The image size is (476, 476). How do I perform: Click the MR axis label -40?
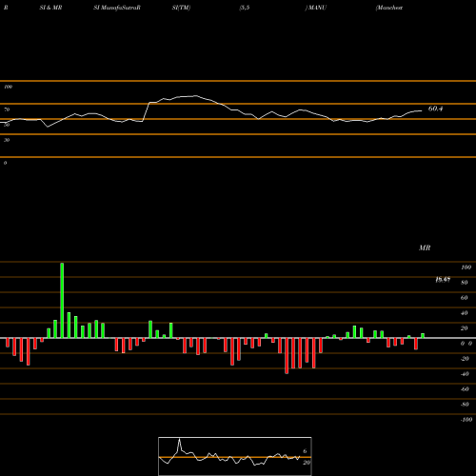[465, 374]
